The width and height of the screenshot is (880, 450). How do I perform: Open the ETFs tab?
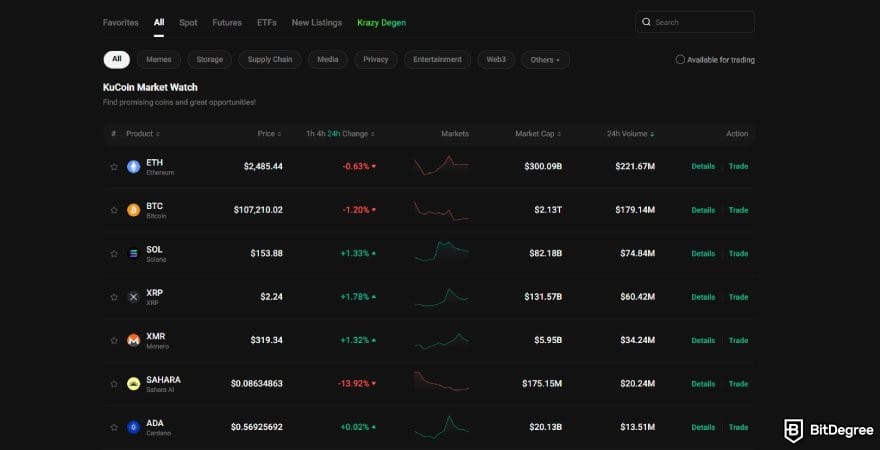267,22
